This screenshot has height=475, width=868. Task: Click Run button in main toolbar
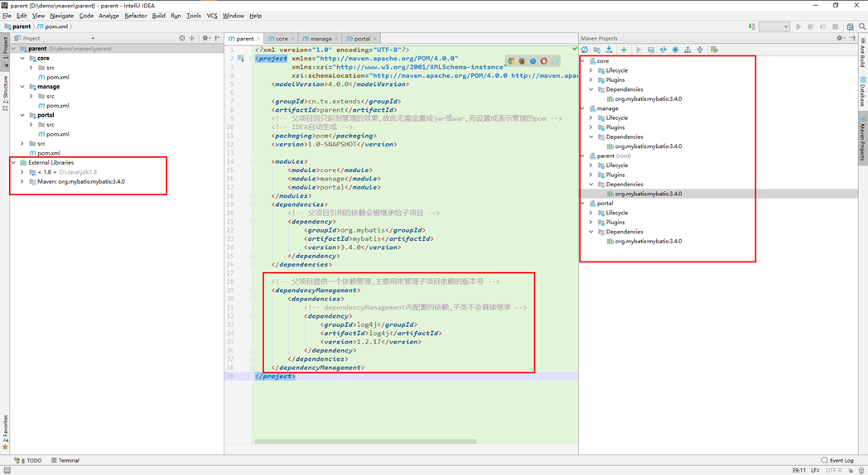(798, 26)
